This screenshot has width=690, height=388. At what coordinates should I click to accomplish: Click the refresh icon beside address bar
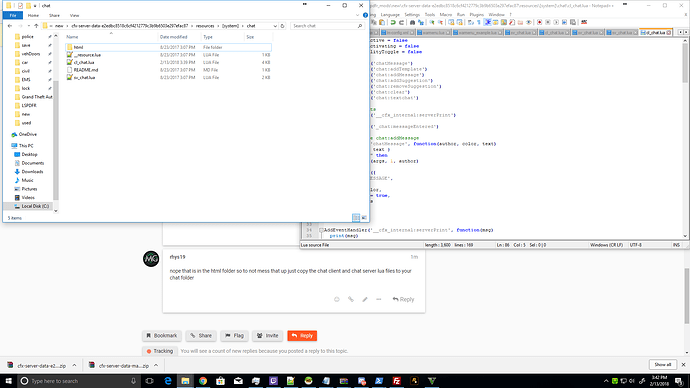coord(283,26)
